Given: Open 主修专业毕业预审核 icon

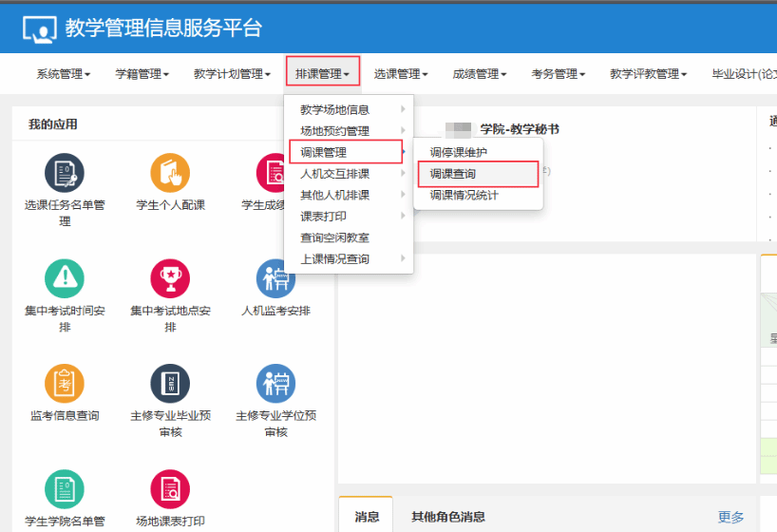Looking at the screenshot, I should (170, 384).
